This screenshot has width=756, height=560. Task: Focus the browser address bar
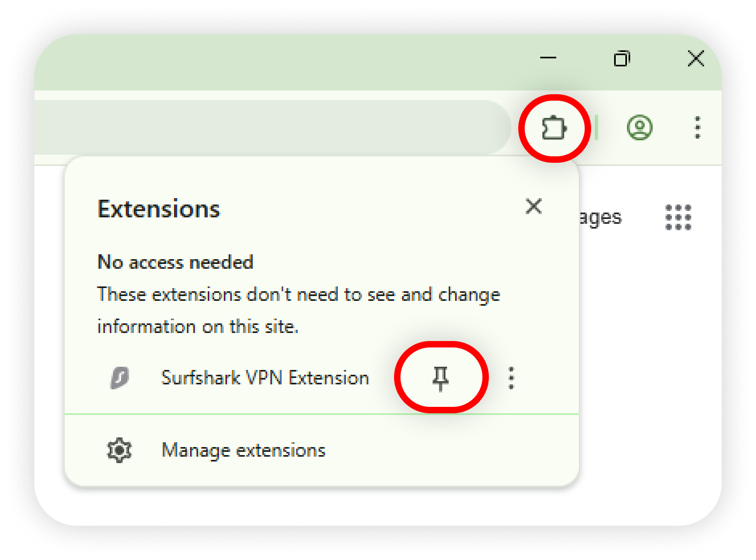pyautogui.click(x=268, y=127)
